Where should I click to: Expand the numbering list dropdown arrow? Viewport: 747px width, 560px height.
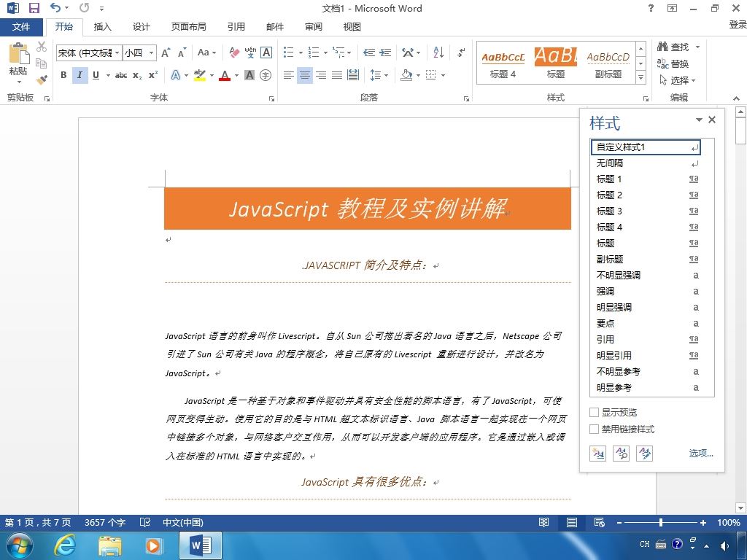point(325,52)
